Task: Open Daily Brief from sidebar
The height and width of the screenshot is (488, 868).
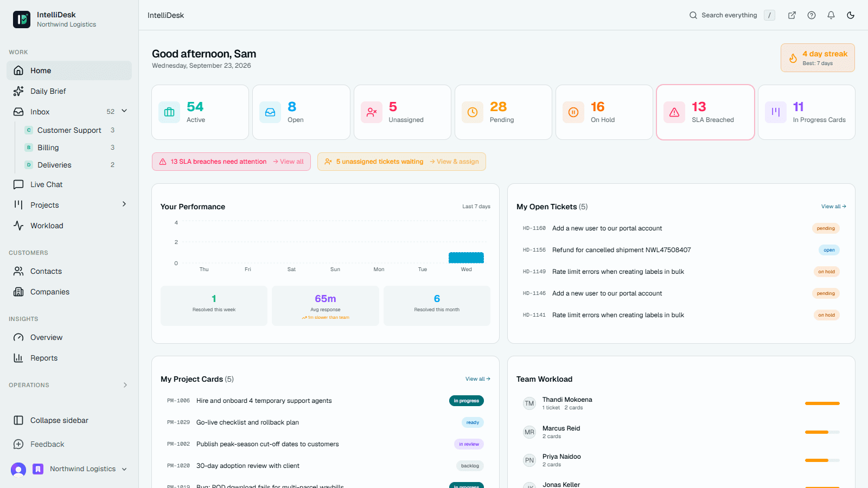Action: (x=69, y=91)
